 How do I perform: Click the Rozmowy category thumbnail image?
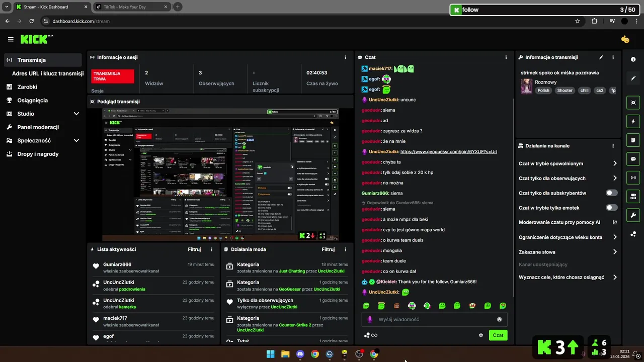pyautogui.click(x=526, y=86)
